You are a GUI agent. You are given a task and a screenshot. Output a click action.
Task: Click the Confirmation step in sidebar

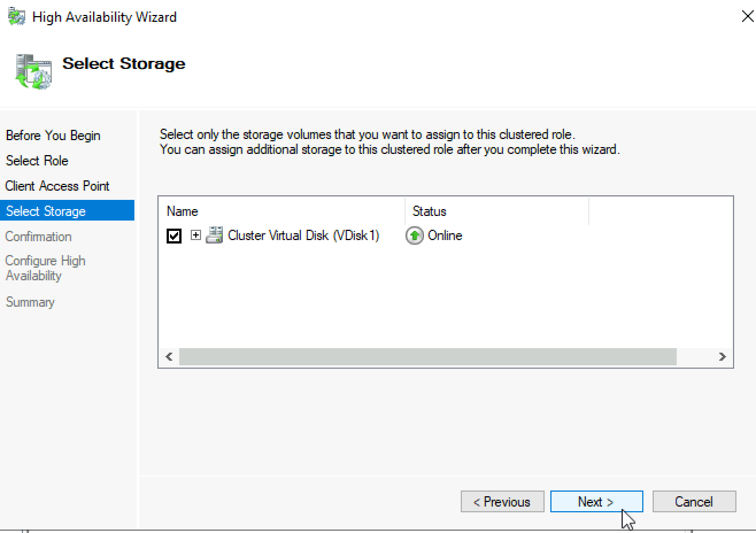coord(38,237)
